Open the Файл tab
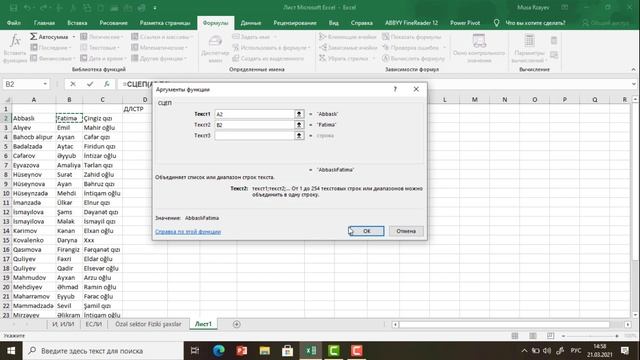The width and height of the screenshot is (640, 360). [13, 23]
